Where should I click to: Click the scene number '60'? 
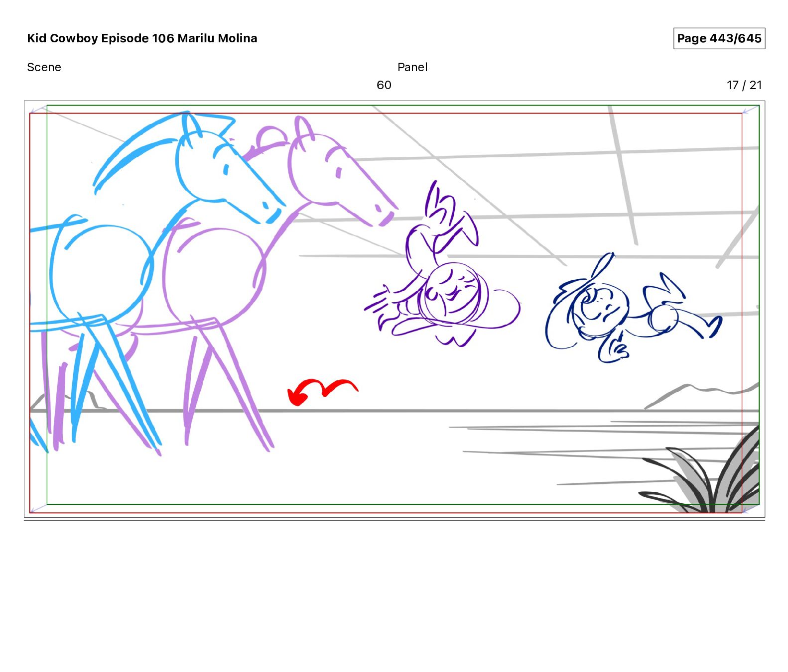[x=384, y=85]
